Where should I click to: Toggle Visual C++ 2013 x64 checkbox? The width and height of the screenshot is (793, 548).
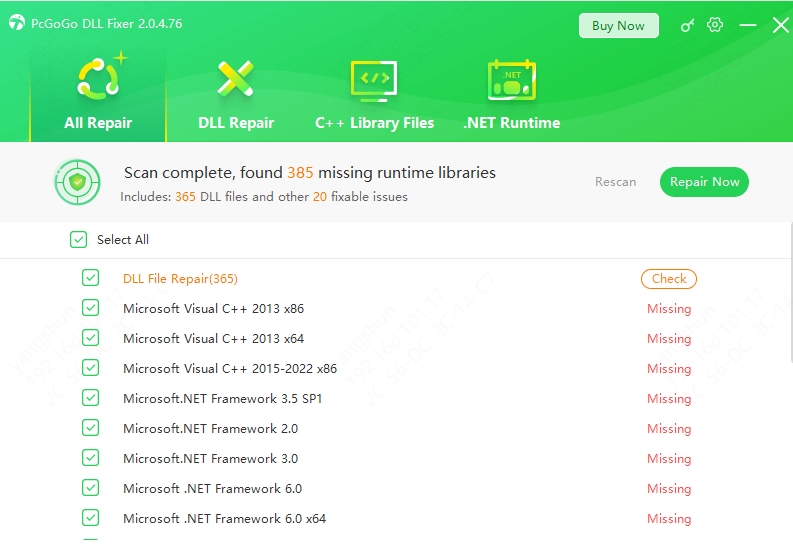[91, 338]
